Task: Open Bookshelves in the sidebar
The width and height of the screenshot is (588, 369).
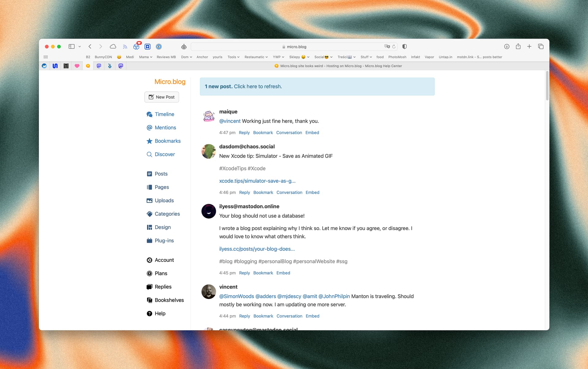Action: 165,300
